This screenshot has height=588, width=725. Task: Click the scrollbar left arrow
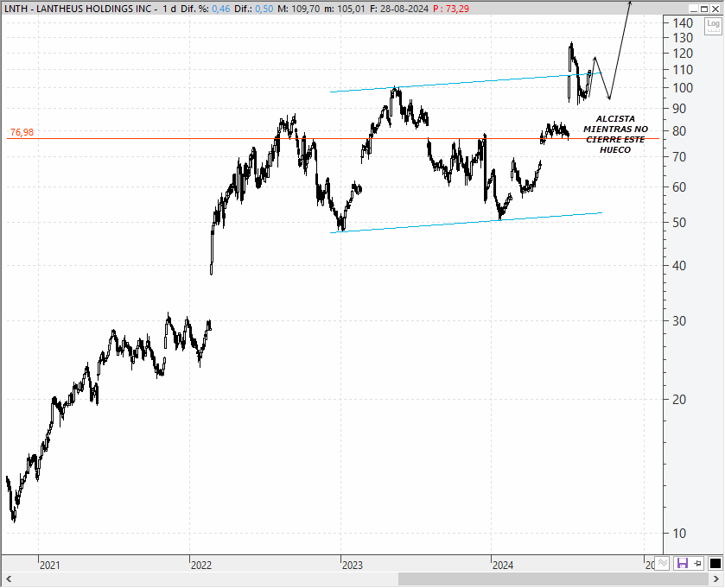8,579
